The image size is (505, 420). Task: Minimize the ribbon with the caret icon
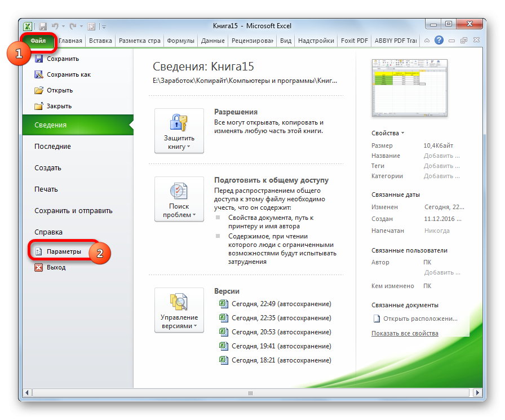click(x=427, y=41)
